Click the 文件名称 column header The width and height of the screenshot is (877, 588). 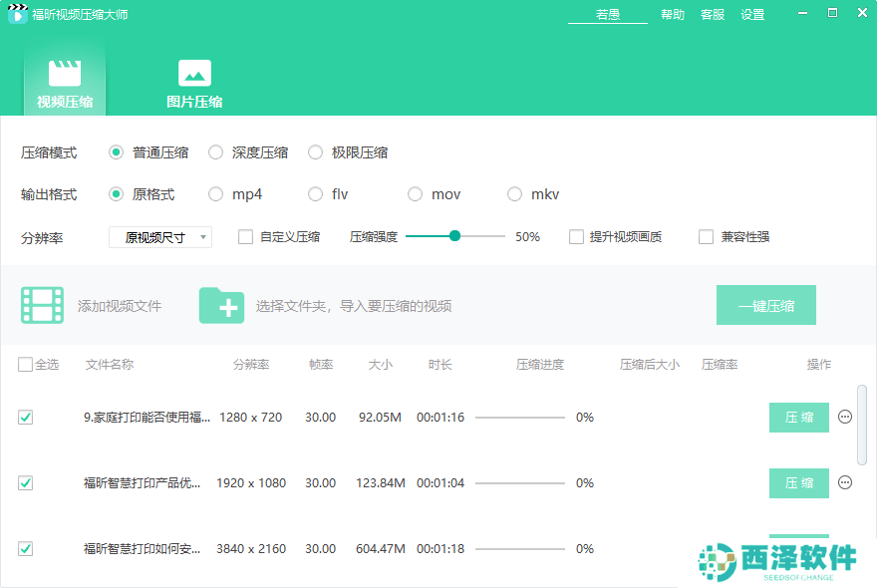[109, 365]
